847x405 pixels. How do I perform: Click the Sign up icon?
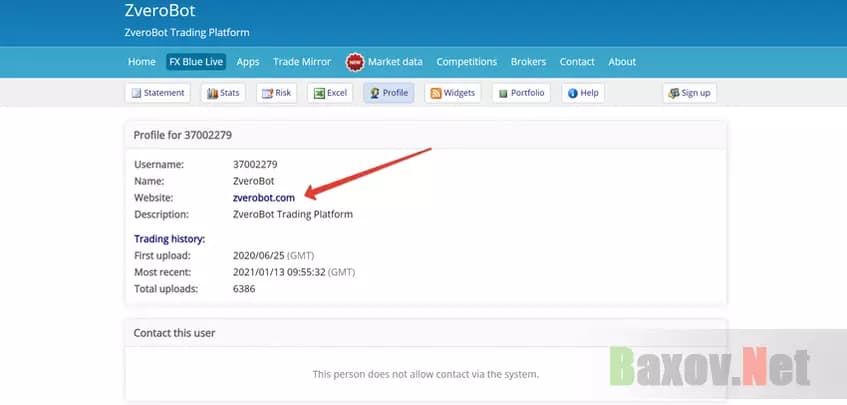point(672,93)
